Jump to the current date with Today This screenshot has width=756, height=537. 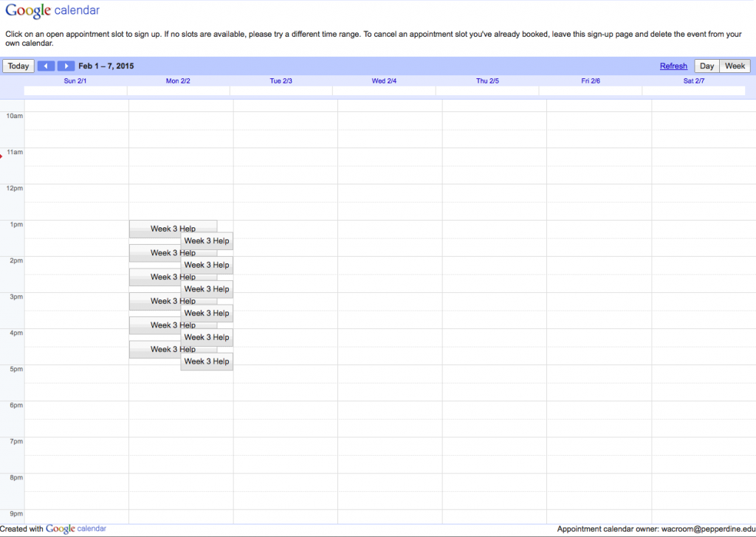tap(18, 66)
